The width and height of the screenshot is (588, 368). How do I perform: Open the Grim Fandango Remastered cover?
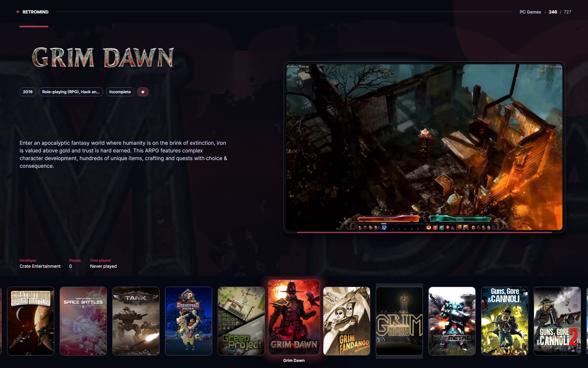tap(347, 321)
